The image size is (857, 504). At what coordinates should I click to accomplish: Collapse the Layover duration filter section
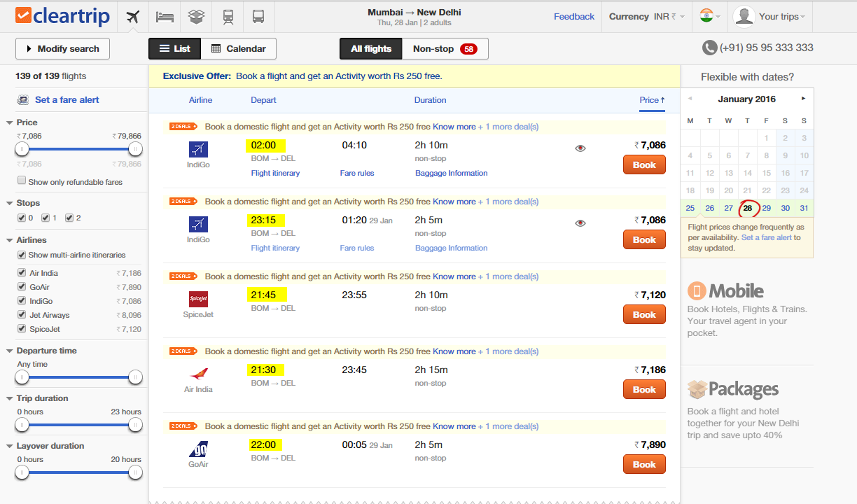tap(10, 446)
